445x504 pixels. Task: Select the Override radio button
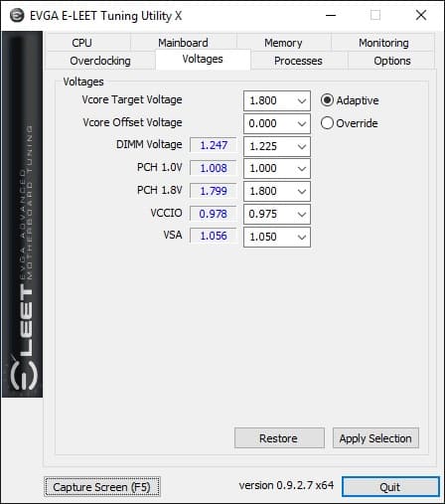[x=327, y=123]
